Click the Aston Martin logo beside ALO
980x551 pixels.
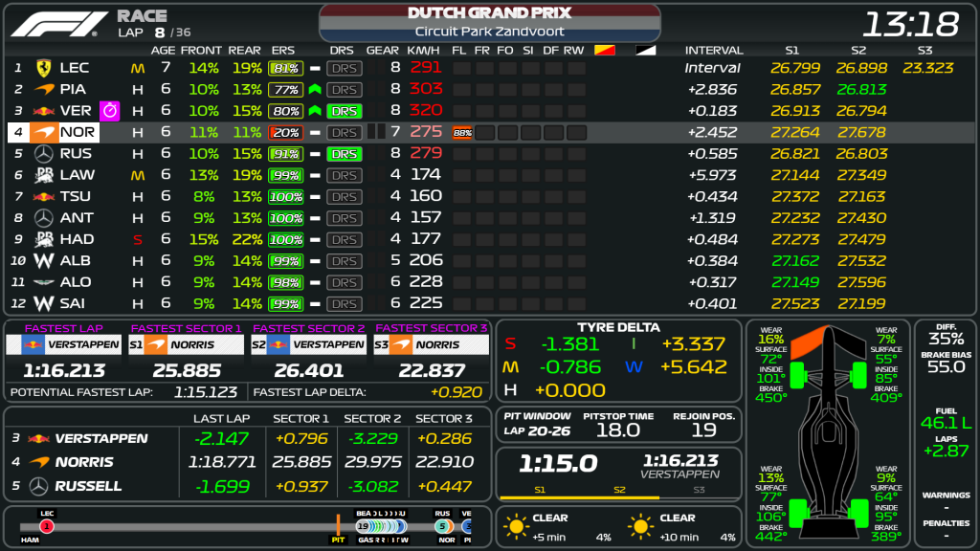point(43,282)
